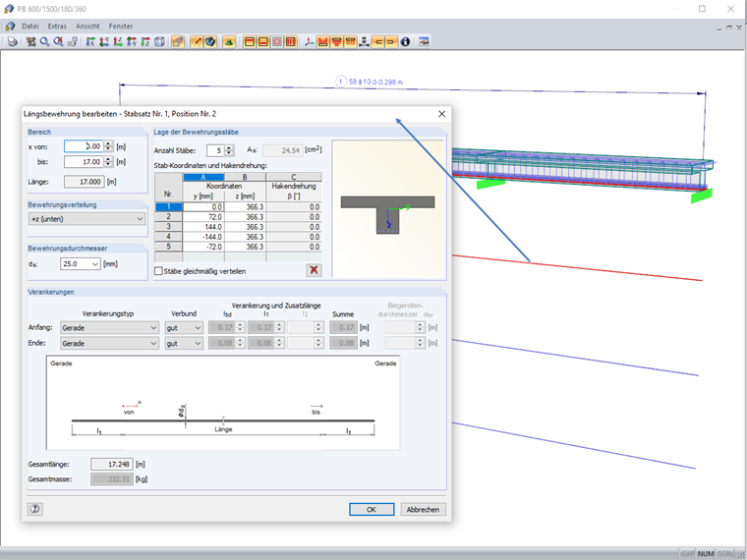Click y cell -144.0 in row 4

[203, 237]
